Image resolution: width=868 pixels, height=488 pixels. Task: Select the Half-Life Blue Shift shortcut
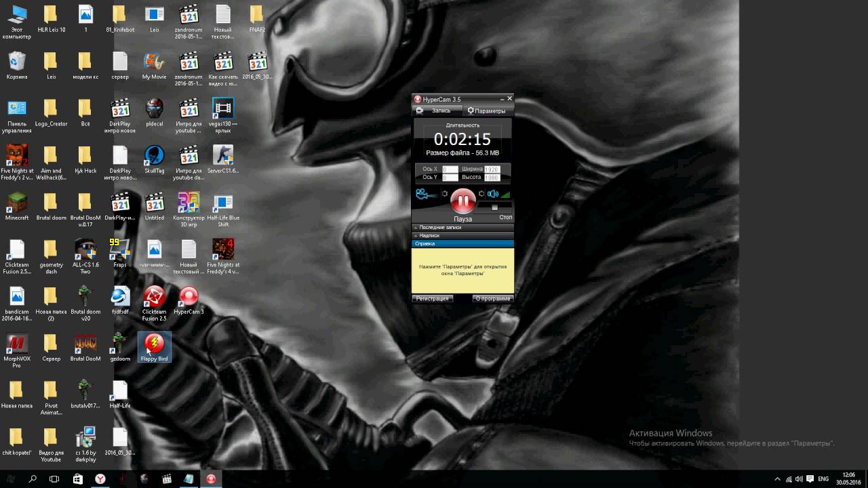pyautogui.click(x=223, y=209)
